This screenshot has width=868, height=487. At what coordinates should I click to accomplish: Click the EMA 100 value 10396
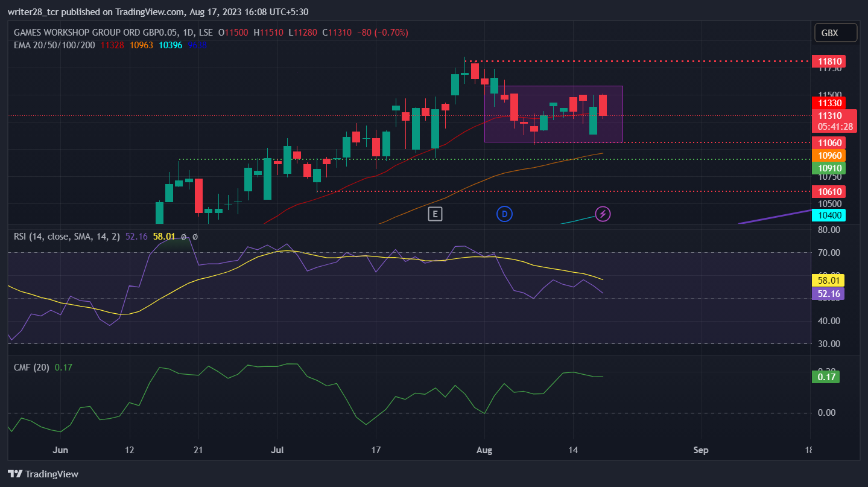[x=171, y=45]
